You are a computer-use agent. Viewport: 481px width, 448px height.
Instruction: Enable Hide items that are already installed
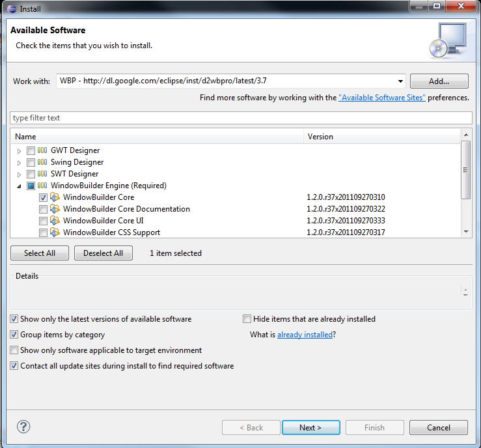(247, 319)
